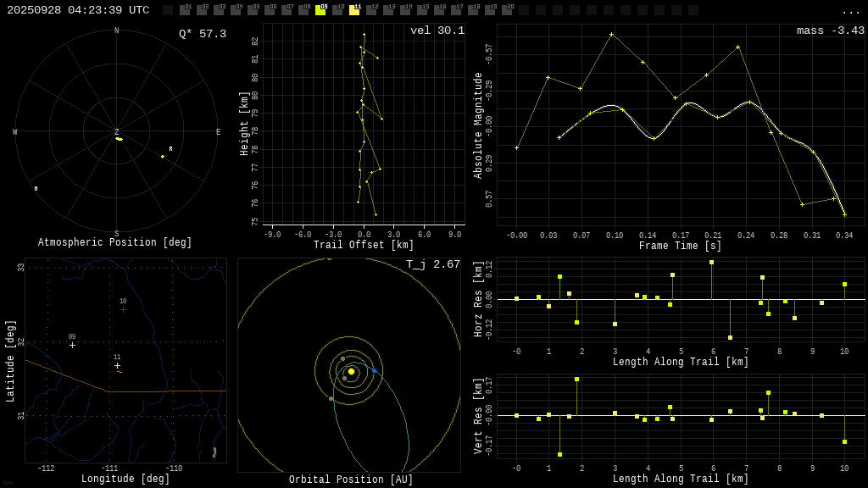
Task: Toggle the highlighted station 09 indicator
Action: (320, 10)
